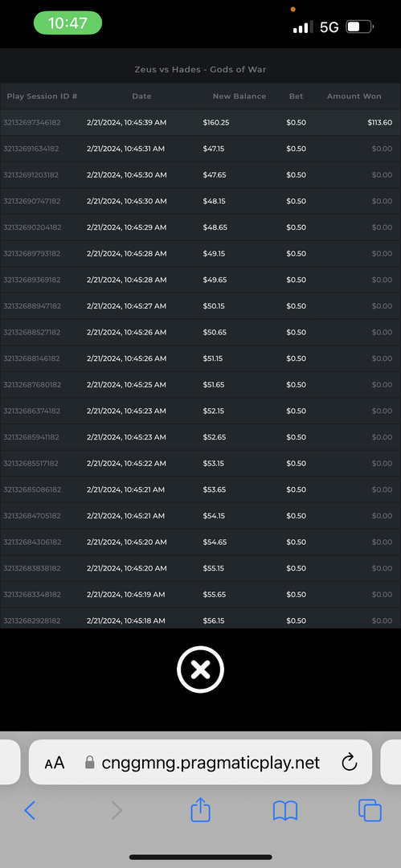Go back with the Safari back arrow
The width and height of the screenshot is (401, 868).
tap(31, 810)
